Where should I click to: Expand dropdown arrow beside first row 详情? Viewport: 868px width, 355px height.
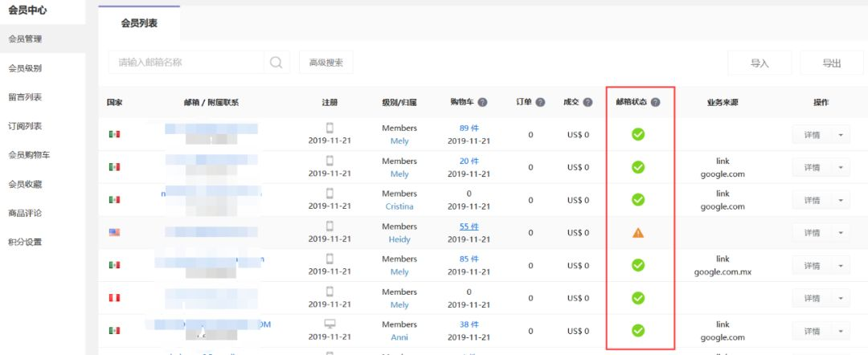pyautogui.click(x=841, y=134)
